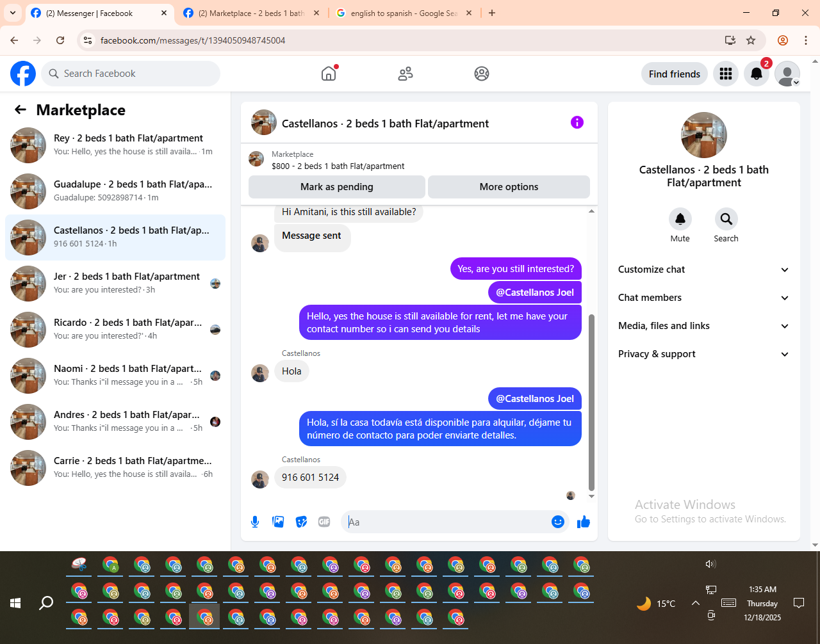
Task: Attach a photo with the image icon
Action: pyautogui.click(x=278, y=522)
